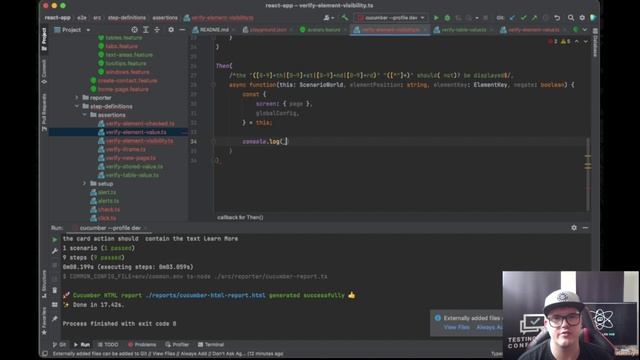
Task: Toggle the Project sidebar strip button
Action: (44, 39)
